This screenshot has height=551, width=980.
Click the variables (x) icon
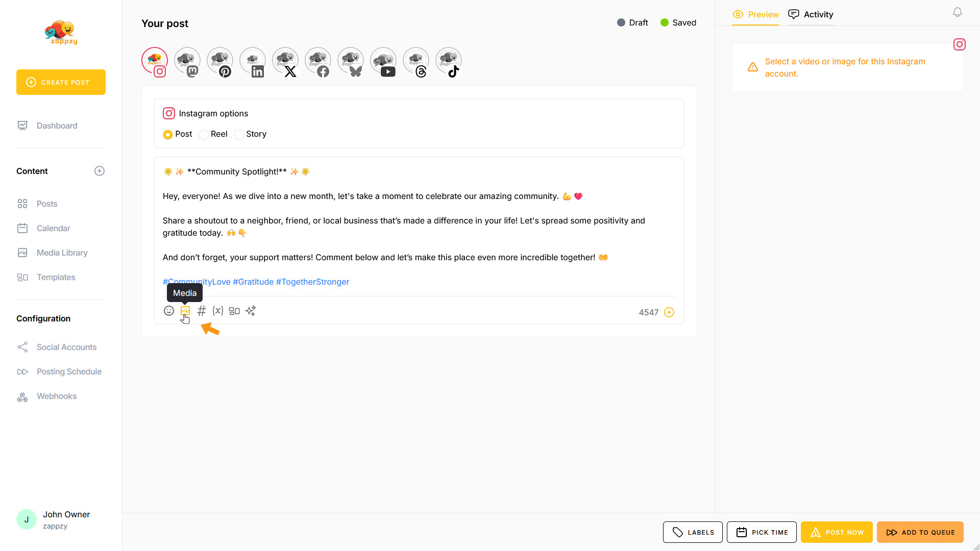[218, 311]
